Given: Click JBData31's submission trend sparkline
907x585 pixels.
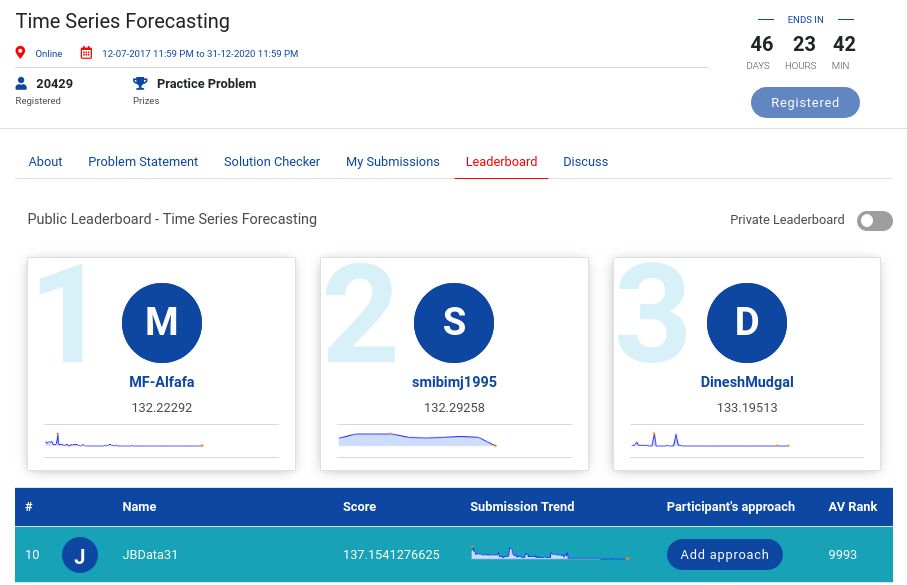Looking at the screenshot, I should [549, 553].
